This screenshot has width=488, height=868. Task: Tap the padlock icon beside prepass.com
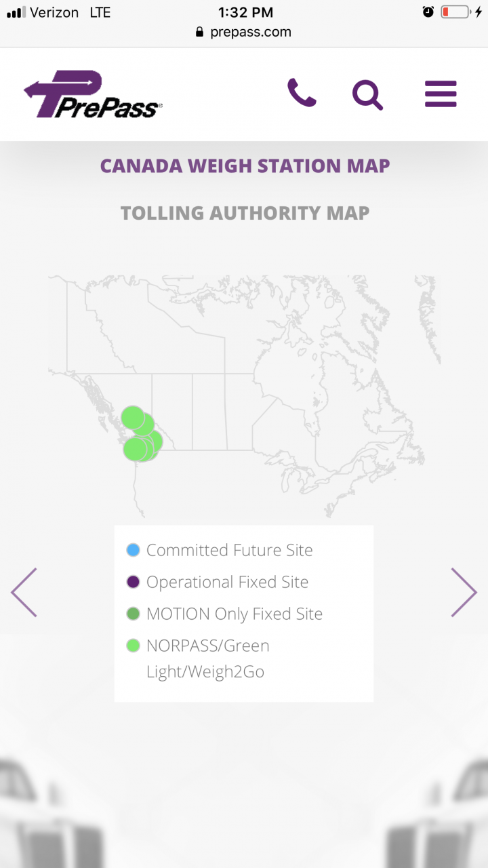(199, 32)
